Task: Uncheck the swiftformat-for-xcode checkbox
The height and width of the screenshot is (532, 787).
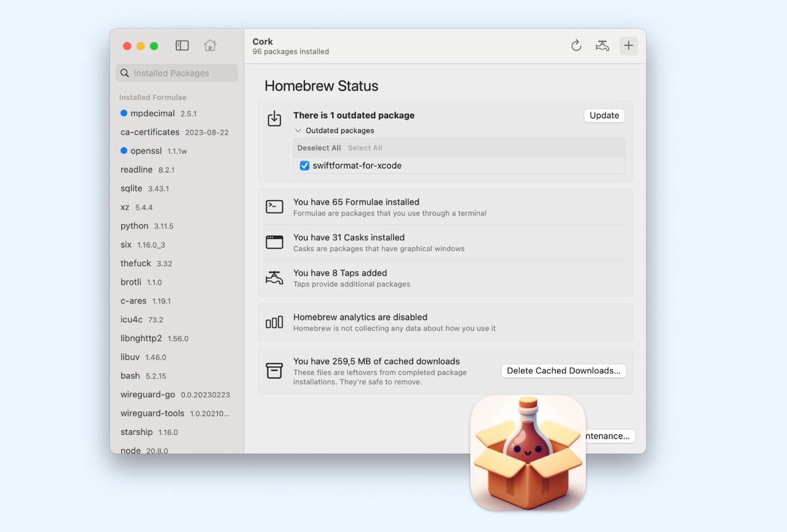Action: point(304,165)
